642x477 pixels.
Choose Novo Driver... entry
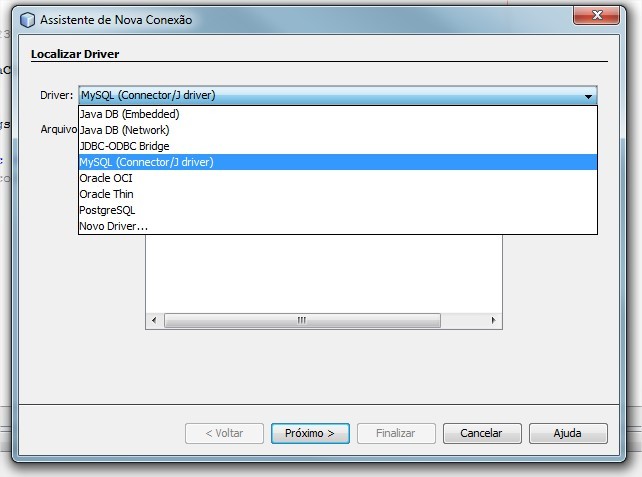338,226
